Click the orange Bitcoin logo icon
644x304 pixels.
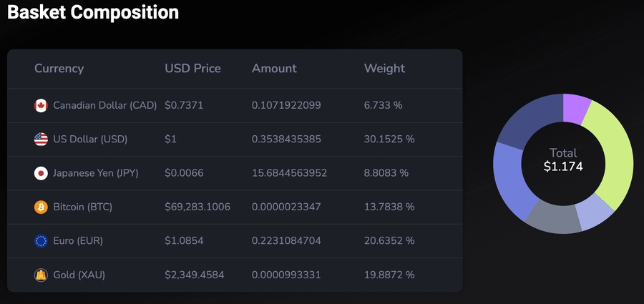(41, 207)
